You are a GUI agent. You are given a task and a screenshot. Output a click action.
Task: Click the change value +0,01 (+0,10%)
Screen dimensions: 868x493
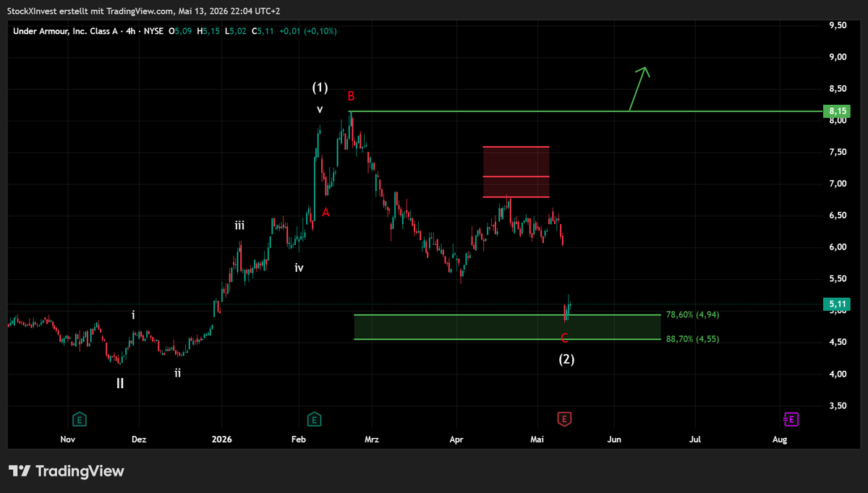tap(307, 31)
